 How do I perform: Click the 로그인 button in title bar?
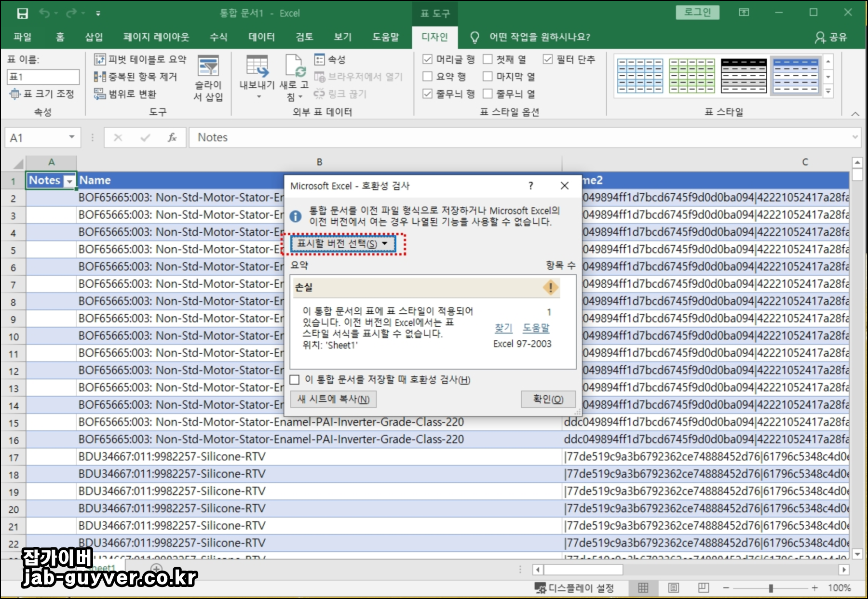click(697, 12)
